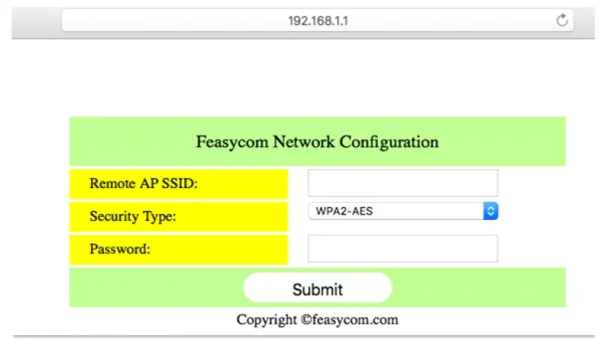Viewport: 610px width, 364px height.
Task: Click the Feasycom Network Configuration heading
Action: tap(317, 142)
